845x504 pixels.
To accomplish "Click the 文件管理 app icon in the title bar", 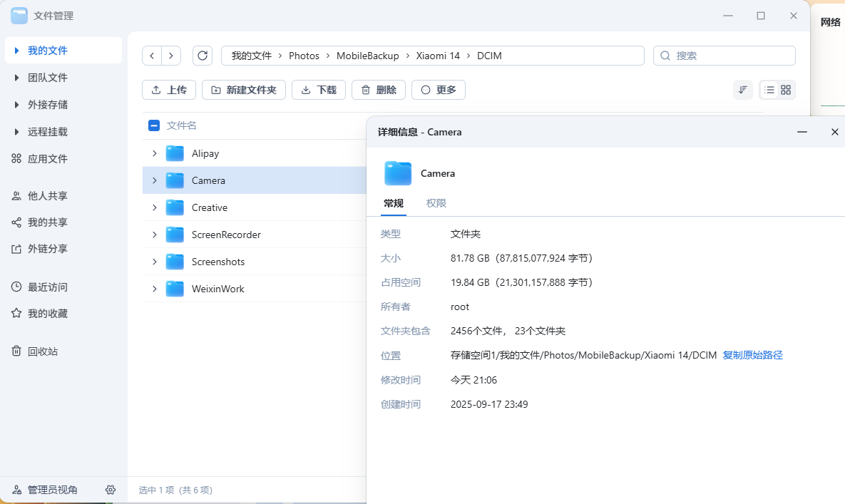I will [19, 16].
